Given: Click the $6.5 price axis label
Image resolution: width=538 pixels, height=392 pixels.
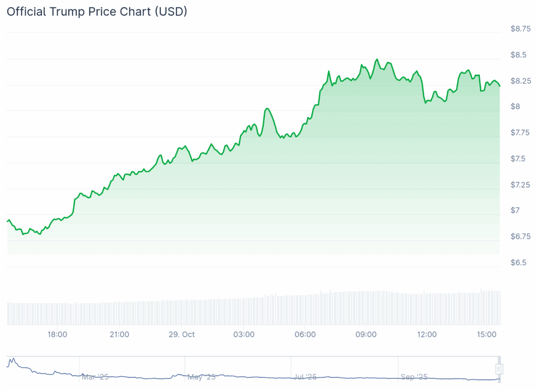Looking at the screenshot, I should [519, 262].
